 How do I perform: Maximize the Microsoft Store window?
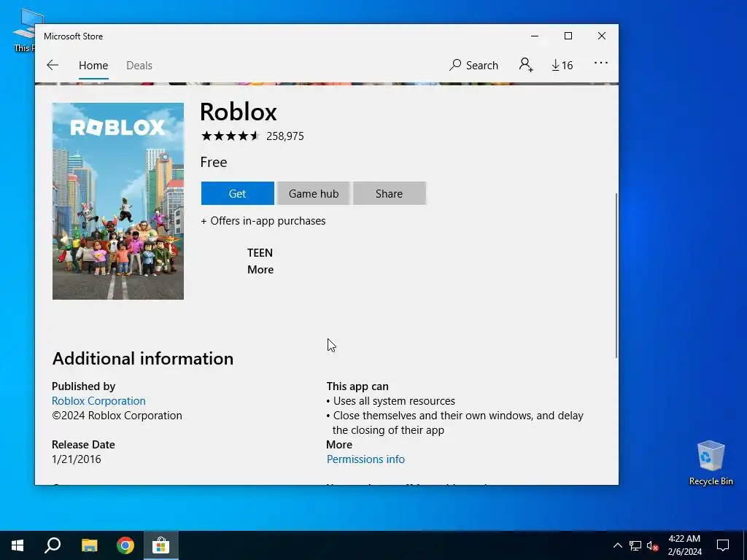click(x=568, y=36)
